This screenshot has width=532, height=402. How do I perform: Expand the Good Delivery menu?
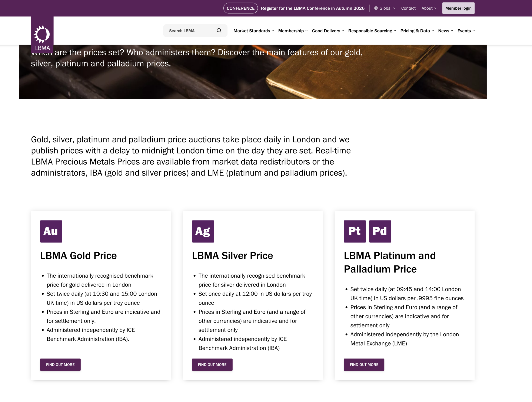[327, 31]
